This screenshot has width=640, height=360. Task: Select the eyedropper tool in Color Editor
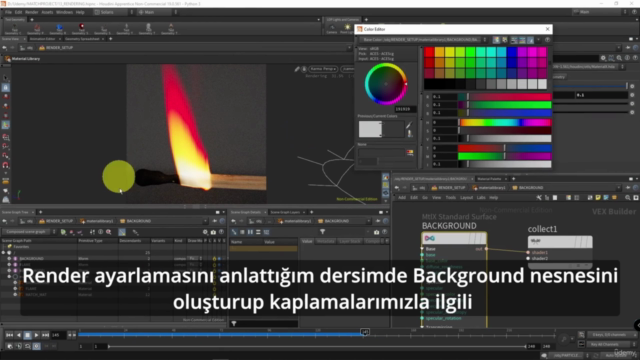click(x=409, y=125)
